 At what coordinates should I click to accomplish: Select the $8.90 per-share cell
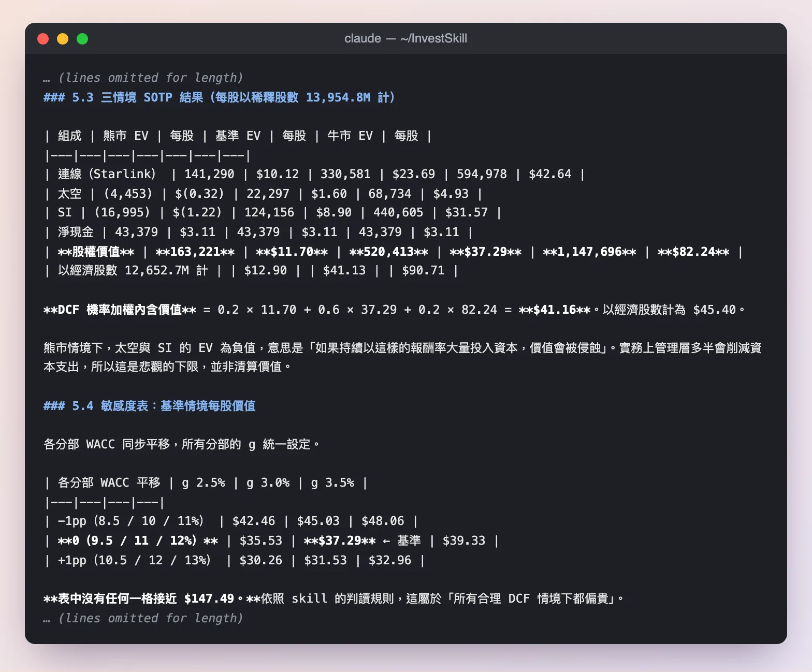coord(334,212)
